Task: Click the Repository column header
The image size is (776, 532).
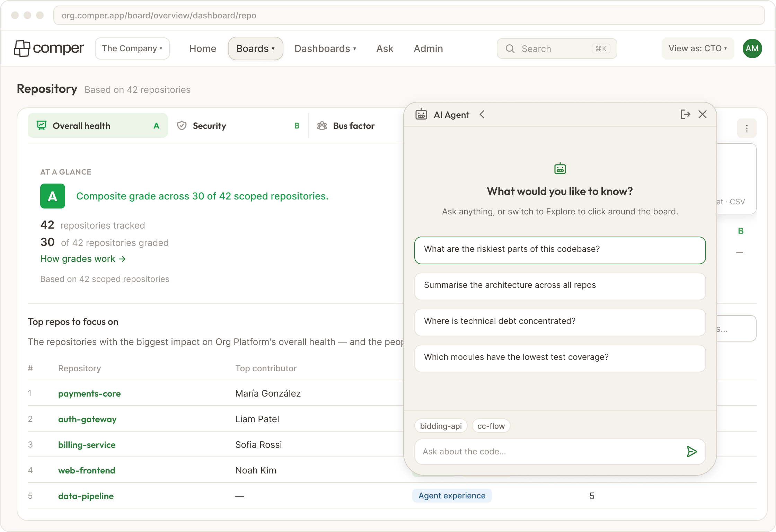Action: tap(79, 368)
